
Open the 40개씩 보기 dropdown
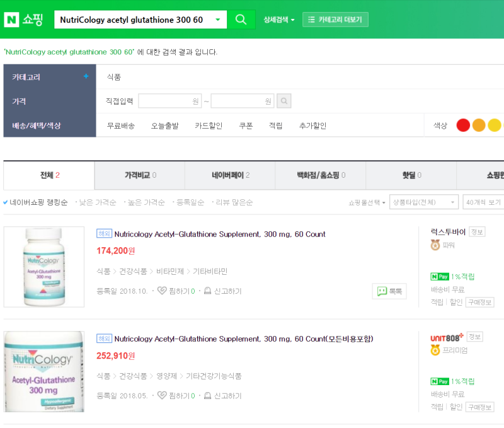[483, 202]
